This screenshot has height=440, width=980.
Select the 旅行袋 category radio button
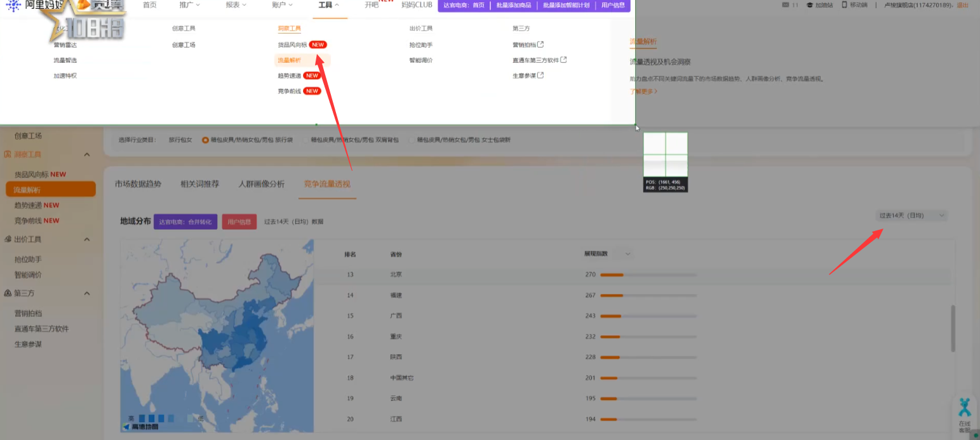205,140
